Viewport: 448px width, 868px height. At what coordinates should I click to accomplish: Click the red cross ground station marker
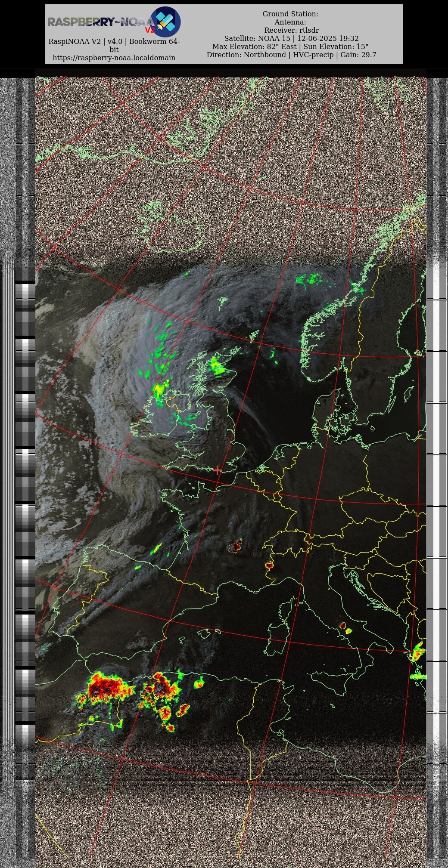click(218, 470)
